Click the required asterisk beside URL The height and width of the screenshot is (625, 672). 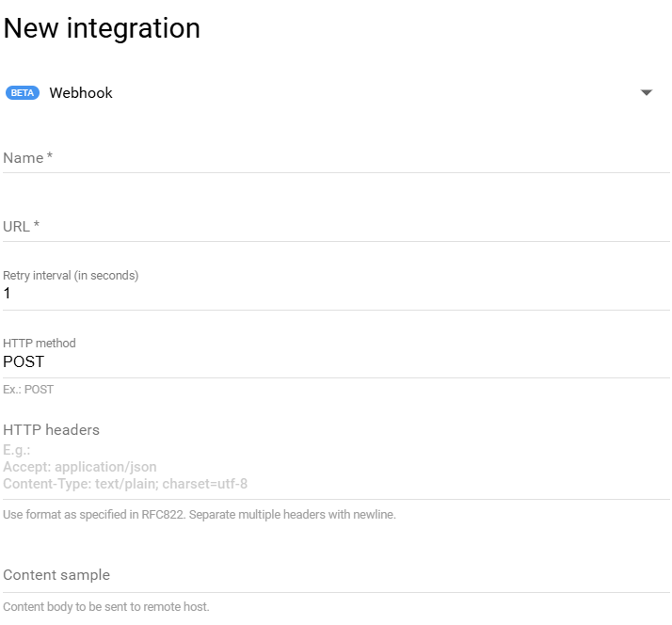(x=37, y=225)
